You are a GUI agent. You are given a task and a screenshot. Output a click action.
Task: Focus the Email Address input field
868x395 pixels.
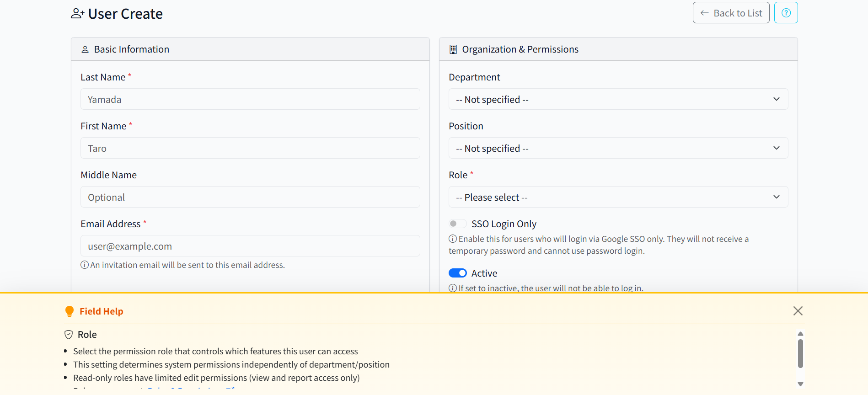[250, 246]
